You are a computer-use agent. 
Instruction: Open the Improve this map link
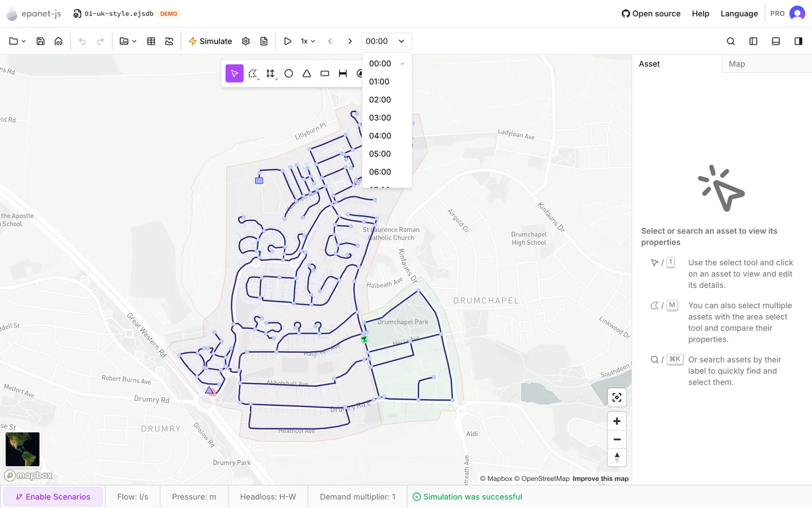tap(601, 479)
